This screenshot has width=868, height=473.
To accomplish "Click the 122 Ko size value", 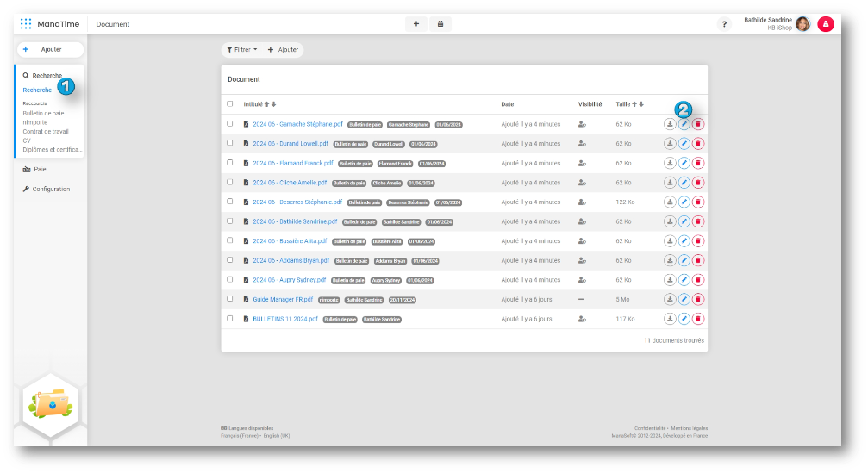I will click(625, 202).
